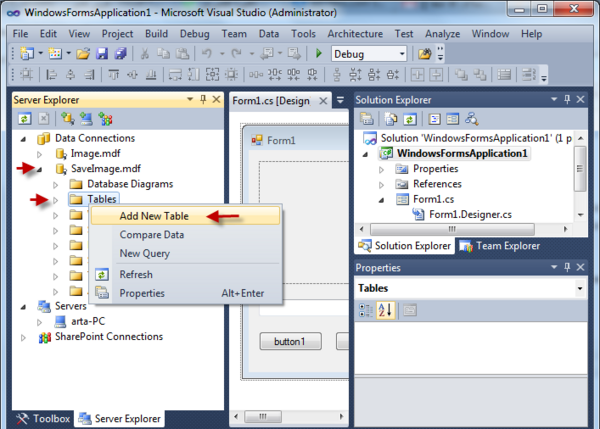Click the Open File folder icon
This screenshot has height=429, width=600.
pyautogui.click(x=83, y=54)
